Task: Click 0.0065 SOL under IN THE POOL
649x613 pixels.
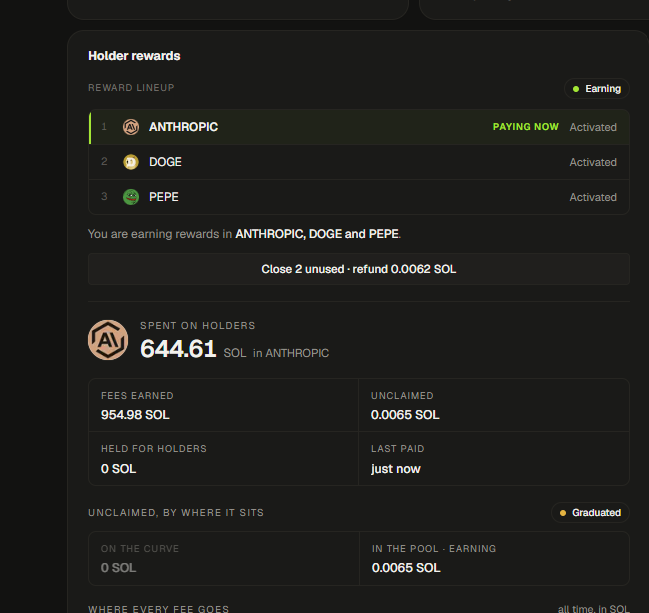Action: pyautogui.click(x=406, y=568)
